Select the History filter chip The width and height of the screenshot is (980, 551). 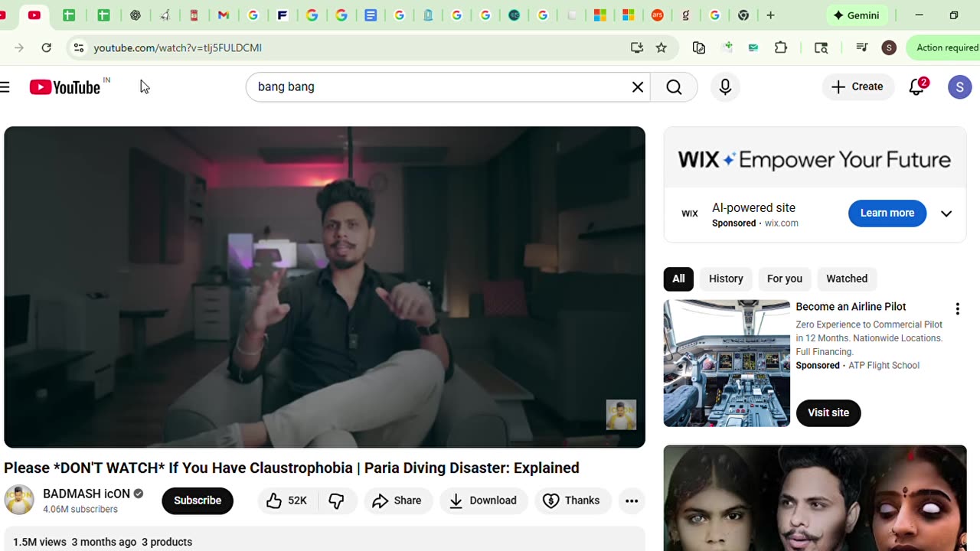point(726,279)
